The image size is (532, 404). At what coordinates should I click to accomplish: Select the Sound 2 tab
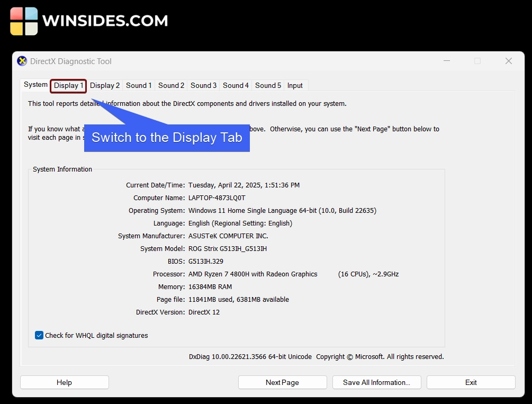(x=171, y=86)
